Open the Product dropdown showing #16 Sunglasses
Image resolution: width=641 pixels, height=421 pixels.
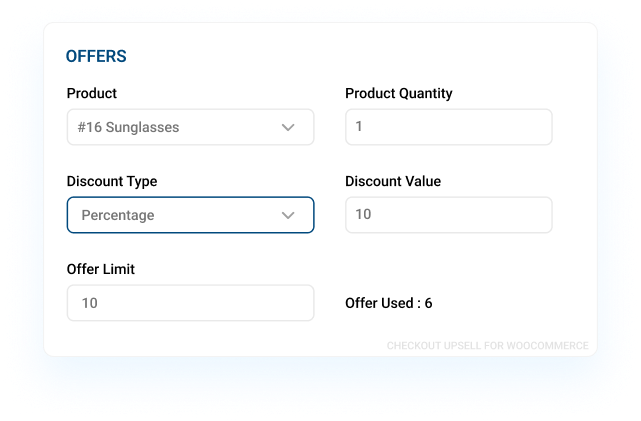(191, 127)
